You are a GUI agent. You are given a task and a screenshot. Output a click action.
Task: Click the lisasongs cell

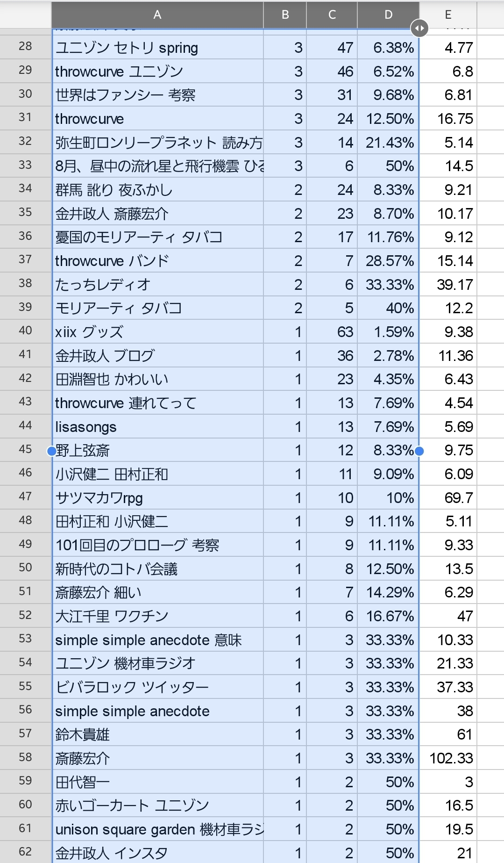157,426
